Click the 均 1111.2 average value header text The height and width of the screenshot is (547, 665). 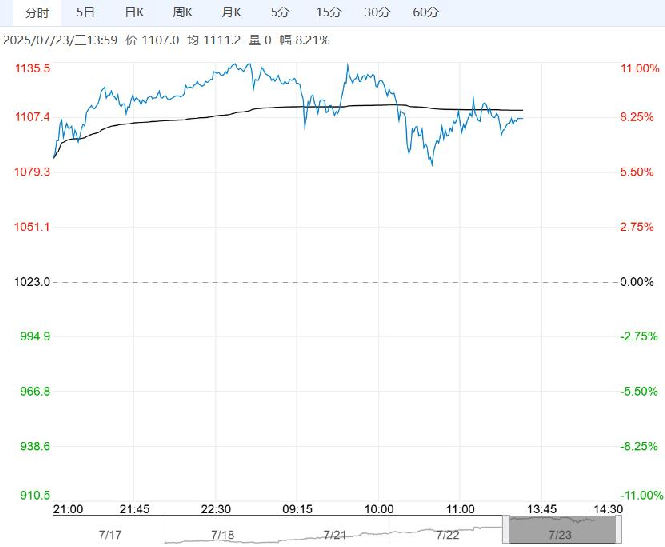(214, 40)
